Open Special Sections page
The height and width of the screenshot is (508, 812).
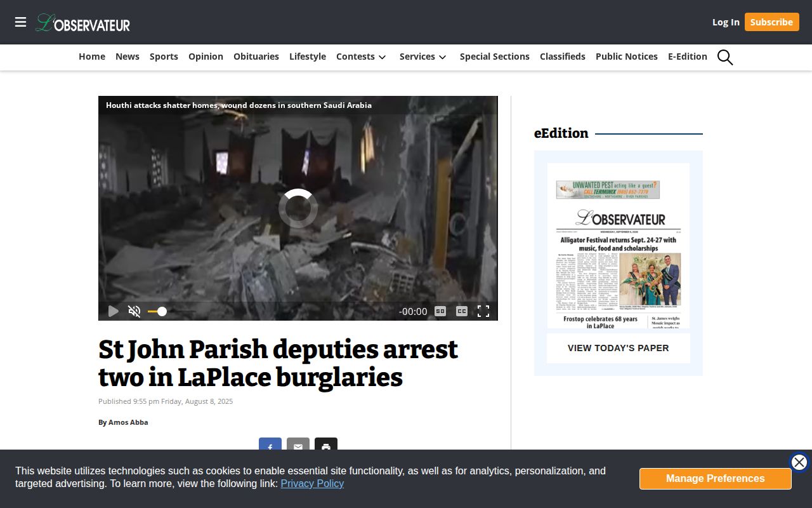(x=495, y=57)
